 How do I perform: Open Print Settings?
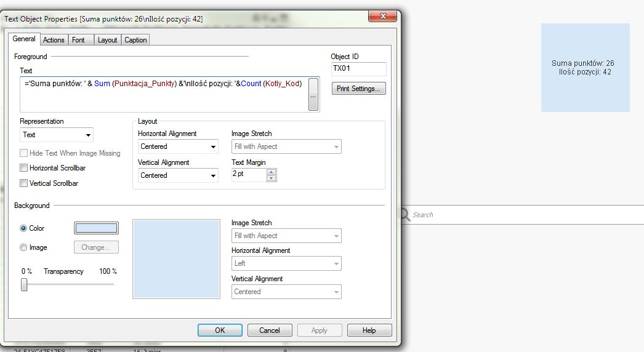(x=358, y=89)
